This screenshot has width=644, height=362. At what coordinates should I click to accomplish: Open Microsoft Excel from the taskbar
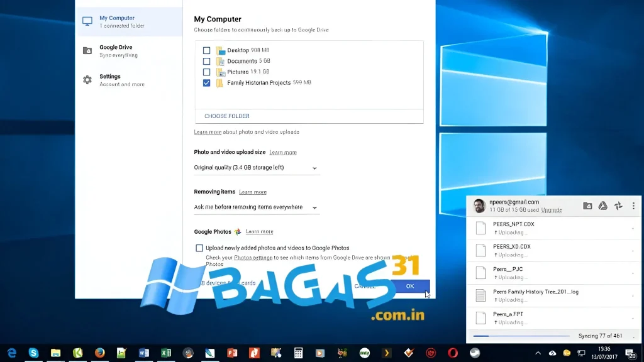[166, 353]
